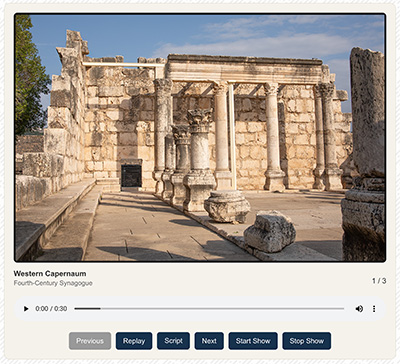
Task: Mute the audio with speaker icon
Action: point(359,309)
